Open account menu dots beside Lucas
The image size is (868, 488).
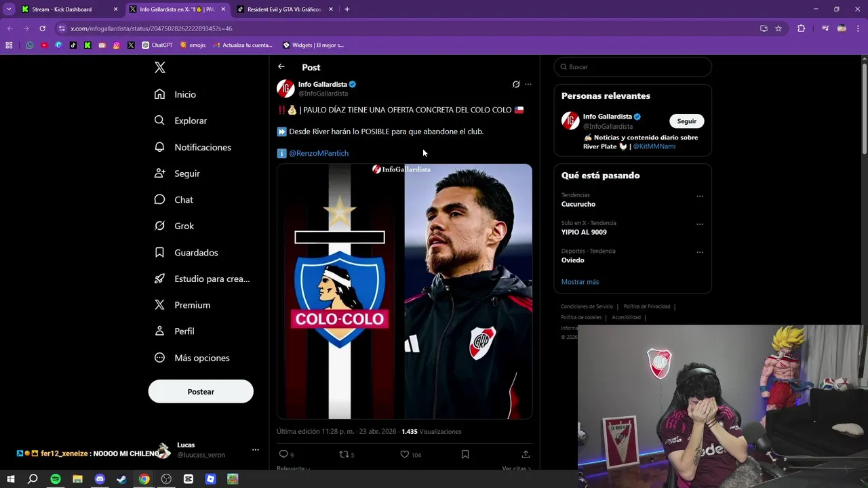pyautogui.click(x=255, y=450)
